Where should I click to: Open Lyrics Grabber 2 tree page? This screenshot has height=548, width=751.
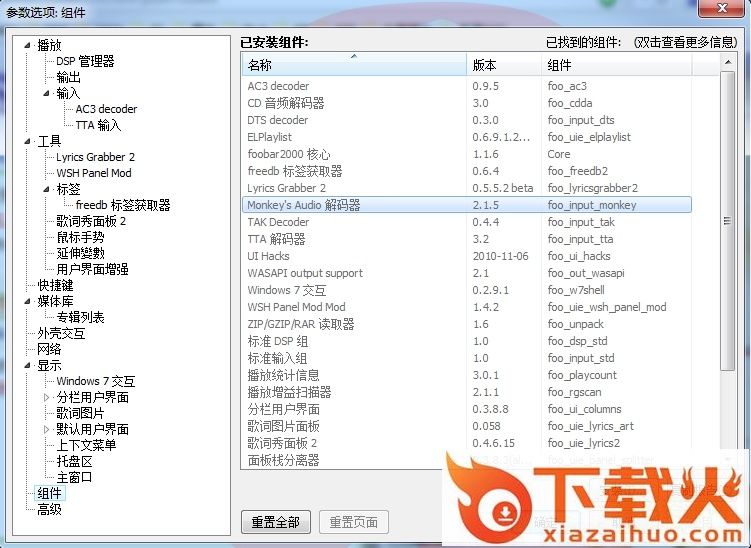click(95, 157)
